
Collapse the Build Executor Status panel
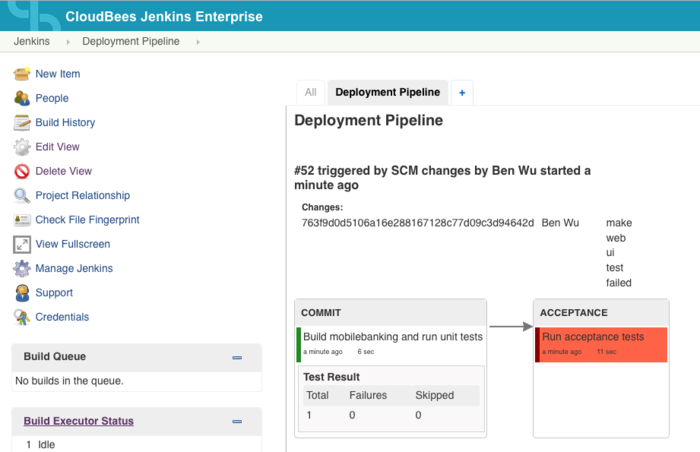[237, 421]
